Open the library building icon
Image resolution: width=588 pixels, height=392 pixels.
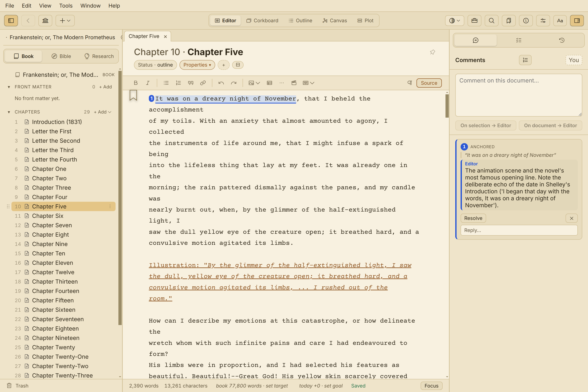[45, 20]
